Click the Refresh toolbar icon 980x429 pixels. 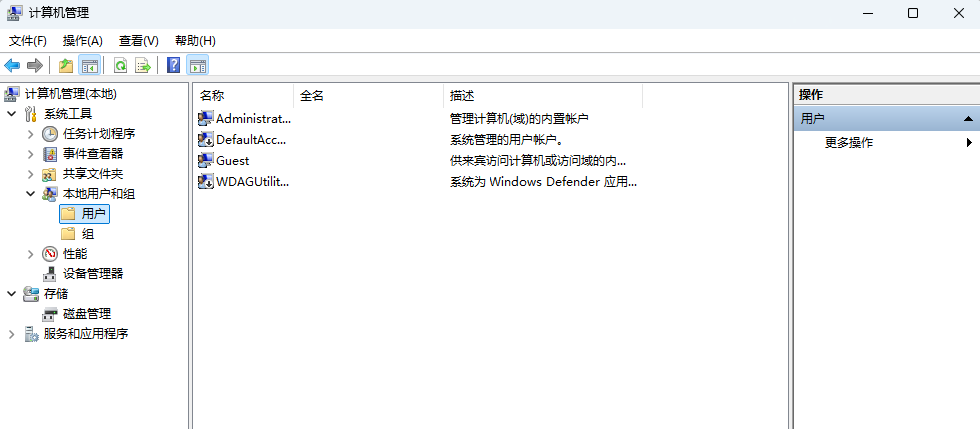[x=120, y=65]
